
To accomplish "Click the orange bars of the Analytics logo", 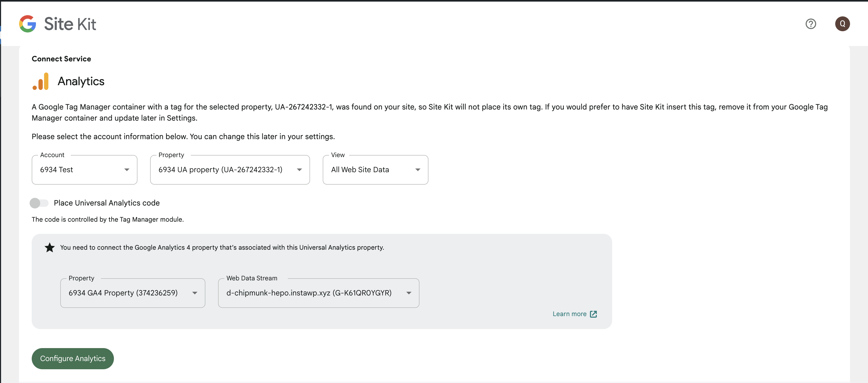I will click(40, 81).
